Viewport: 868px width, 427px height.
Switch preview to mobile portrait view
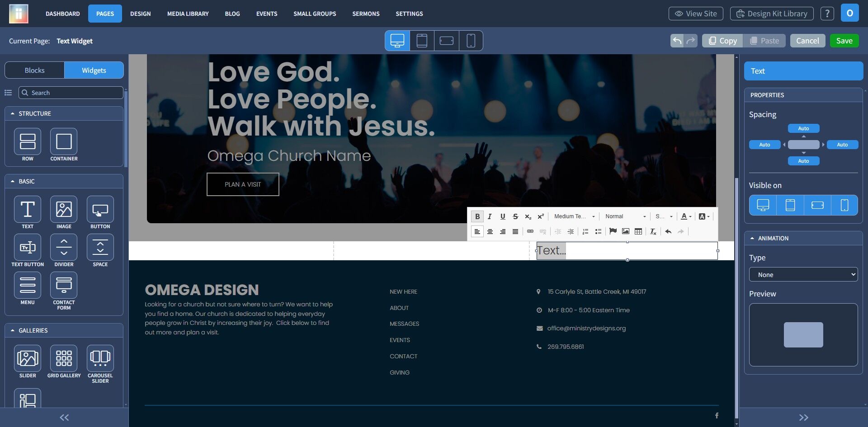pos(471,41)
